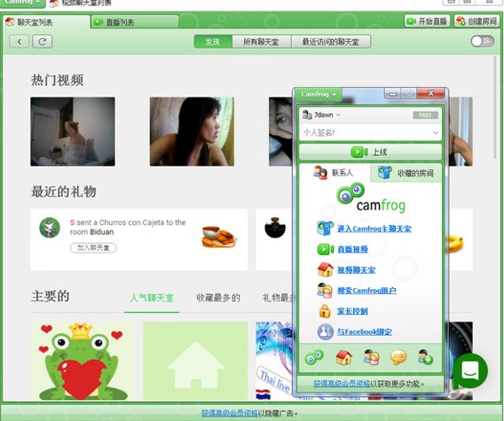
Task: Switch to the 联系人 tab
Action: tap(335, 173)
